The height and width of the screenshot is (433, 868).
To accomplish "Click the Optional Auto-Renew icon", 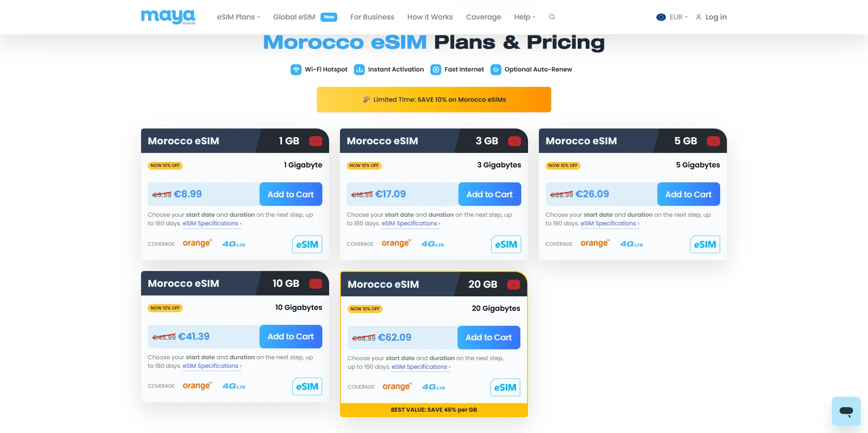I will point(496,70).
